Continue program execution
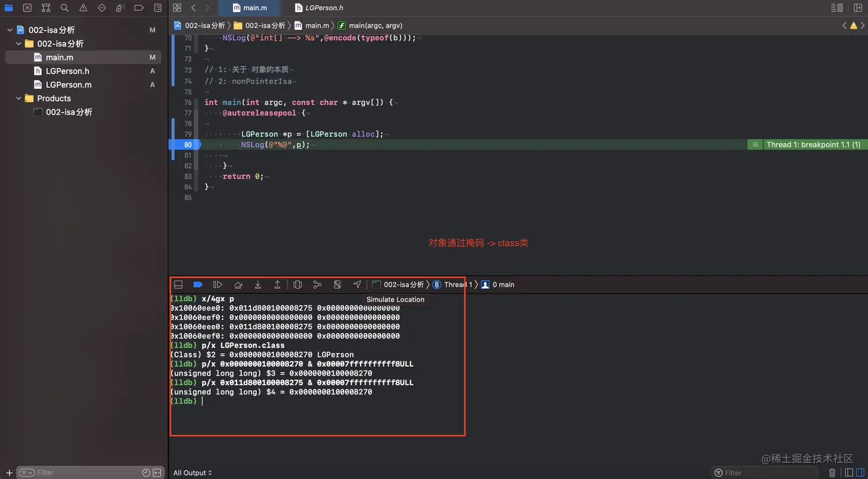Image resolution: width=868 pixels, height=479 pixels. [x=218, y=284]
